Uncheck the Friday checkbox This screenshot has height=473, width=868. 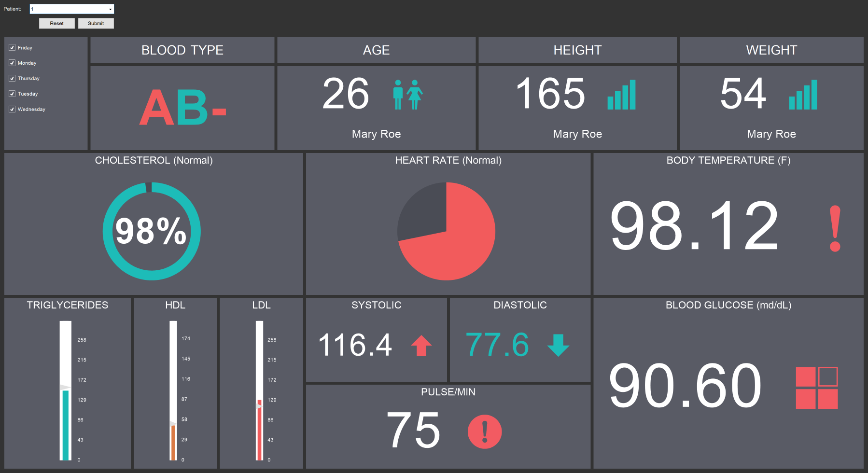coord(12,47)
